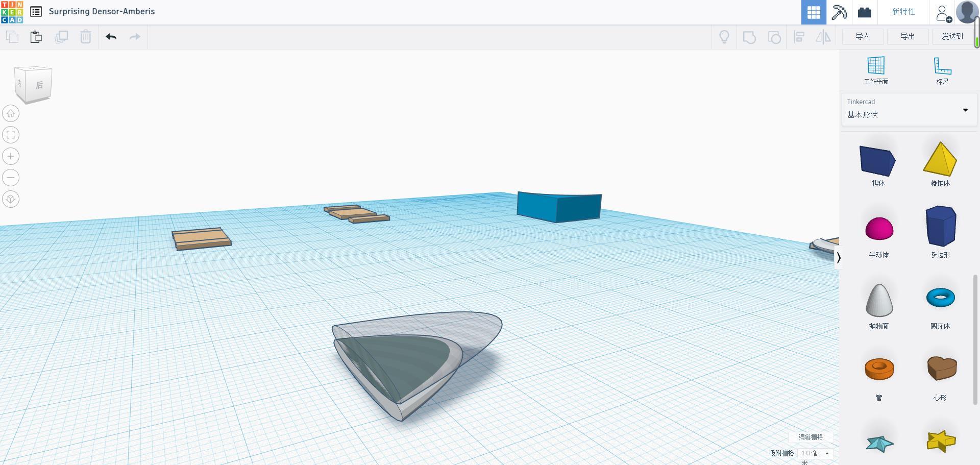Viewport: 980px width, 465px height.
Task: Pick the teal star shape
Action: coord(879,443)
